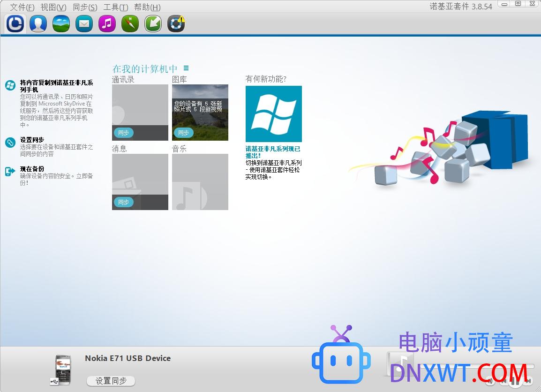Click the 确保设备内容的安全 description text

pyautogui.click(x=57, y=180)
